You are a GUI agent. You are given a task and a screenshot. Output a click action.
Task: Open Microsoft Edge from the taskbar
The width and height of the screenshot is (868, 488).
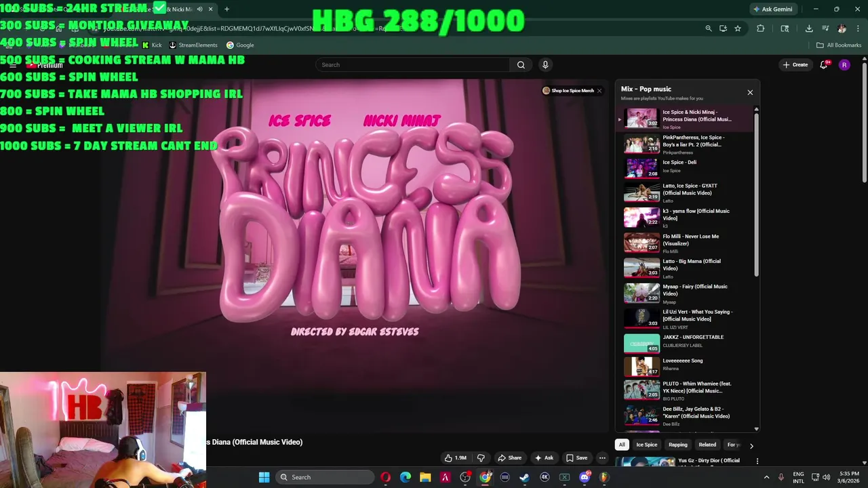(x=405, y=477)
